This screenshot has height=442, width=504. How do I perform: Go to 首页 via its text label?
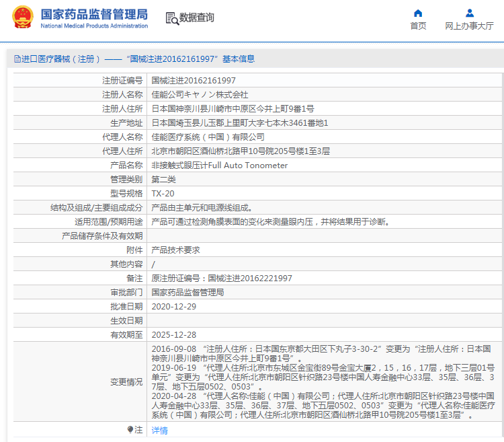point(418,26)
